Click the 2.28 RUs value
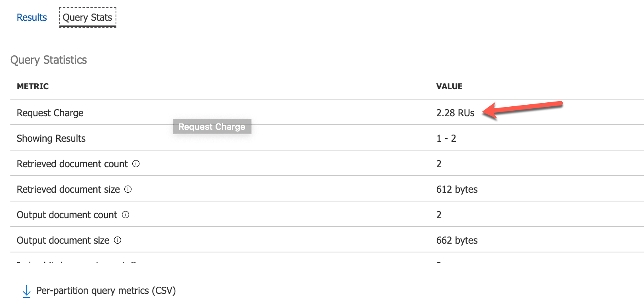The image size is (644, 305). pos(455,113)
